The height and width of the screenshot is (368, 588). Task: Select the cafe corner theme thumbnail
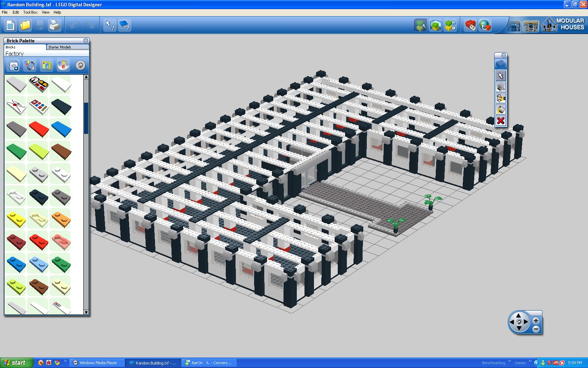click(531, 27)
